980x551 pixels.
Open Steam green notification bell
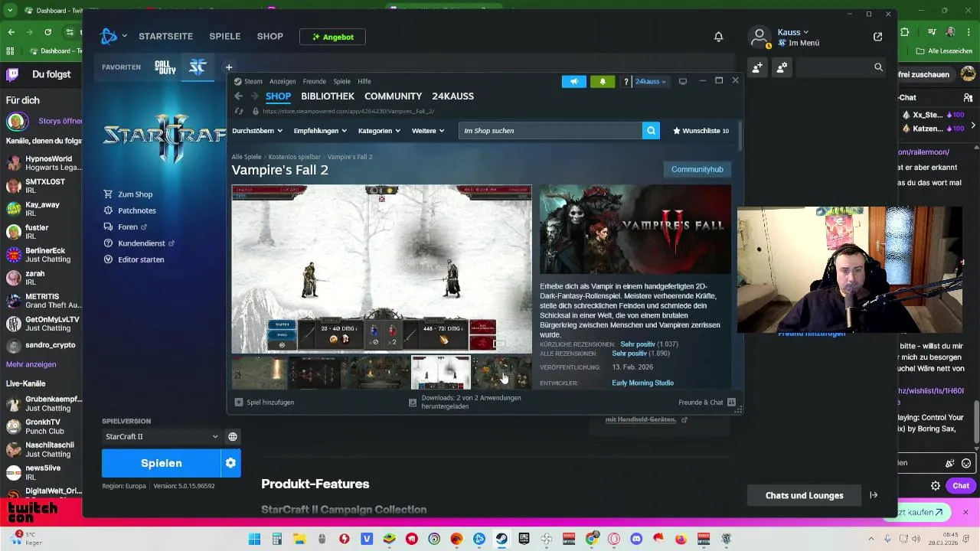tap(603, 81)
